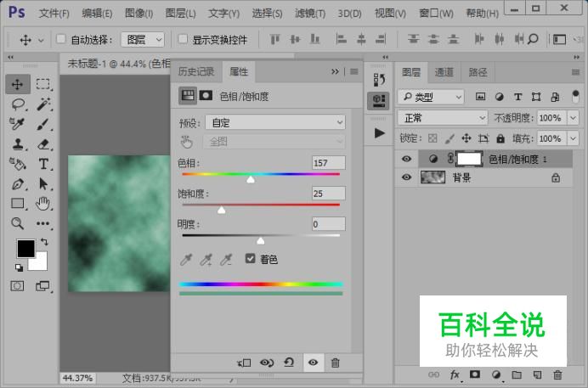The image size is (588, 388).
Task: Toggle Quick Mask mode
Action: (17, 286)
